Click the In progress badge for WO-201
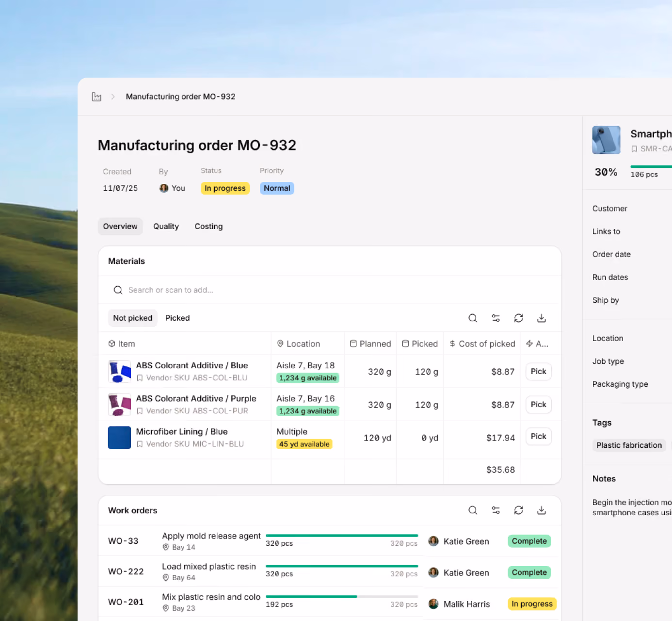This screenshot has width=672, height=621. (x=532, y=604)
